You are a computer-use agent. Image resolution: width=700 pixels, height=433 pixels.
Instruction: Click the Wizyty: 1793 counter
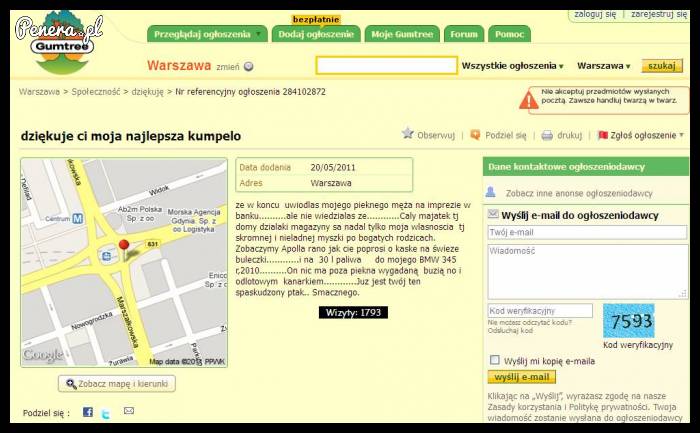click(x=353, y=312)
